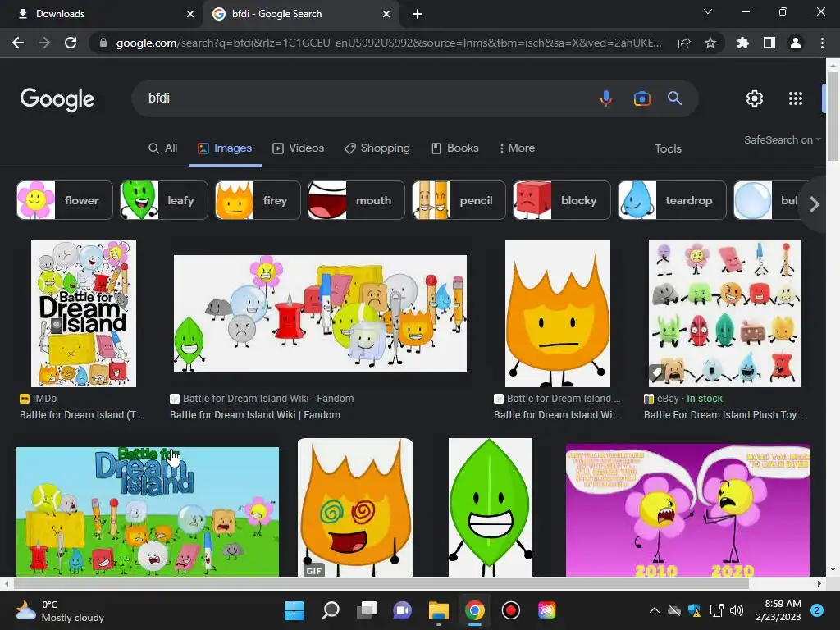
Task: Open the Firey orange flame character thumbnail
Action: [x=558, y=313]
